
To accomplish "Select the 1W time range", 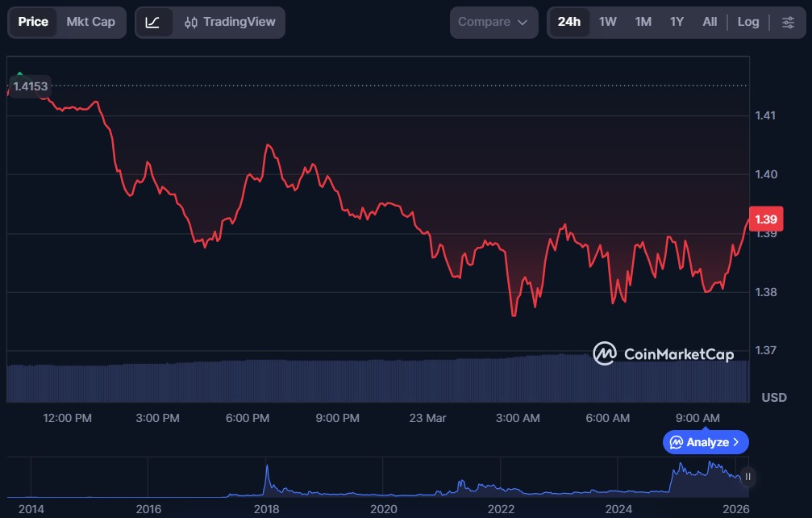I will pyautogui.click(x=607, y=22).
